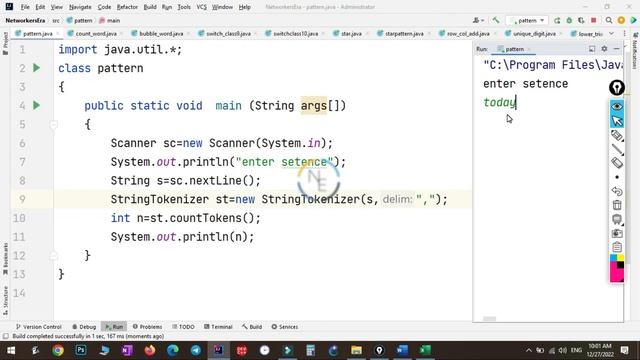Click the run gutter arrow beside main method
The height and width of the screenshot is (360, 640).
36,105
